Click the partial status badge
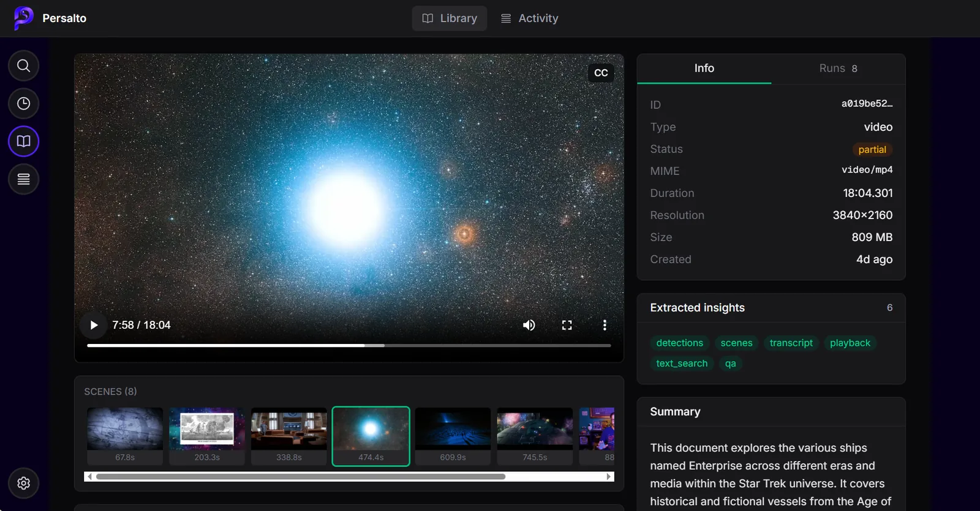 tap(872, 149)
